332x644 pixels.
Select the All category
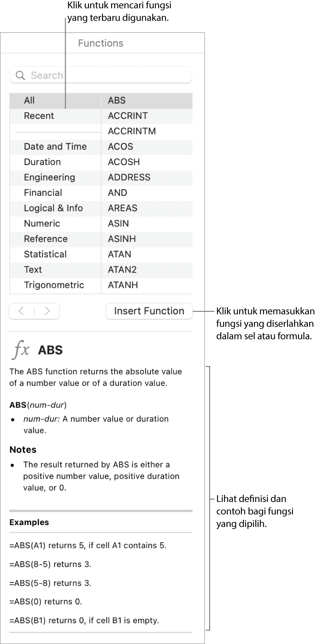29,100
